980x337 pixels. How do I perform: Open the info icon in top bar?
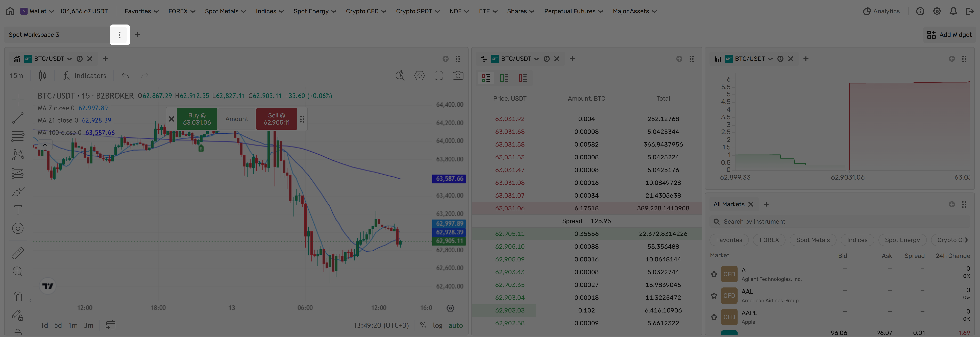[920, 11]
